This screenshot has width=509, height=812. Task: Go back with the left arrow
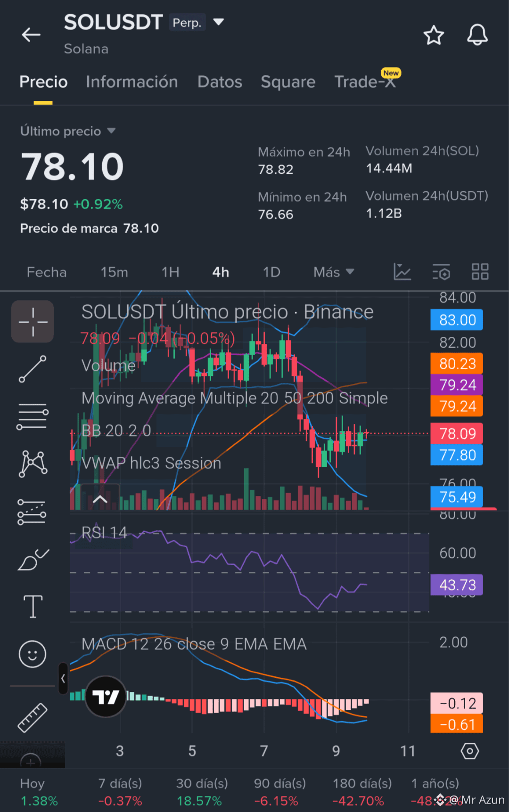(x=31, y=35)
